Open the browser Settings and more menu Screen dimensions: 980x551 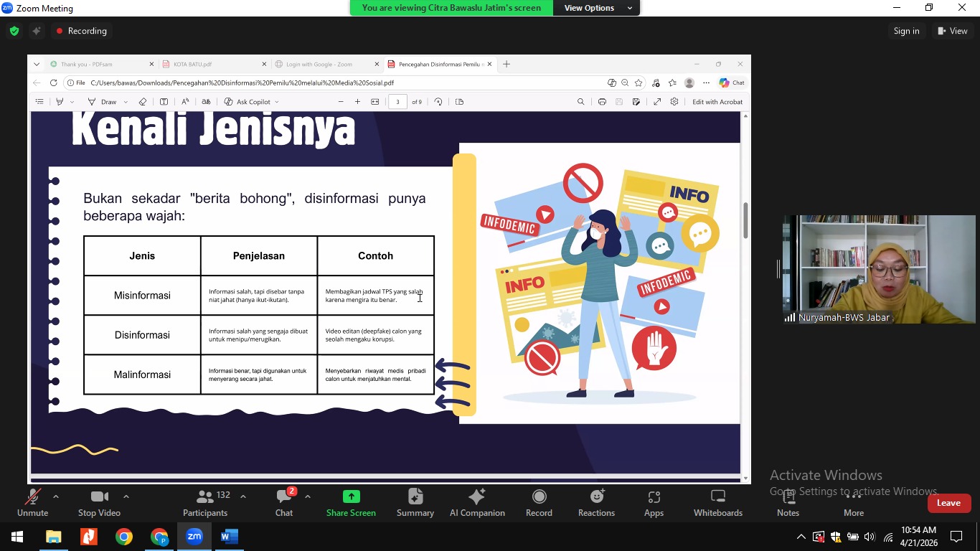pyautogui.click(x=707, y=83)
